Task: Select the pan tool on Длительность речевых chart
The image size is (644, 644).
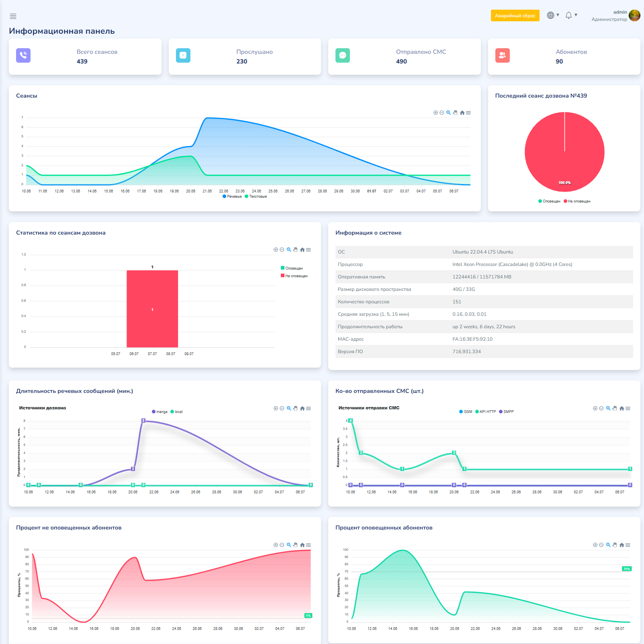Action: [x=295, y=409]
